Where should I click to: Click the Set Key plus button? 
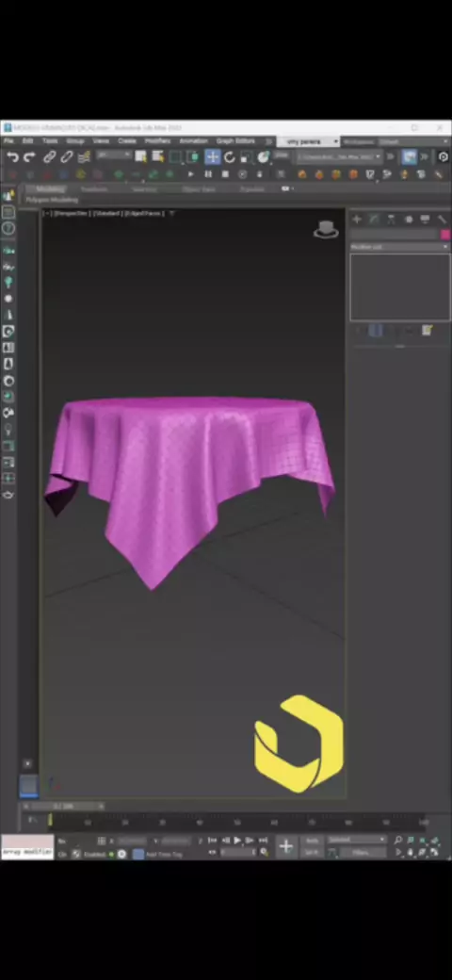click(x=286, y=846)
